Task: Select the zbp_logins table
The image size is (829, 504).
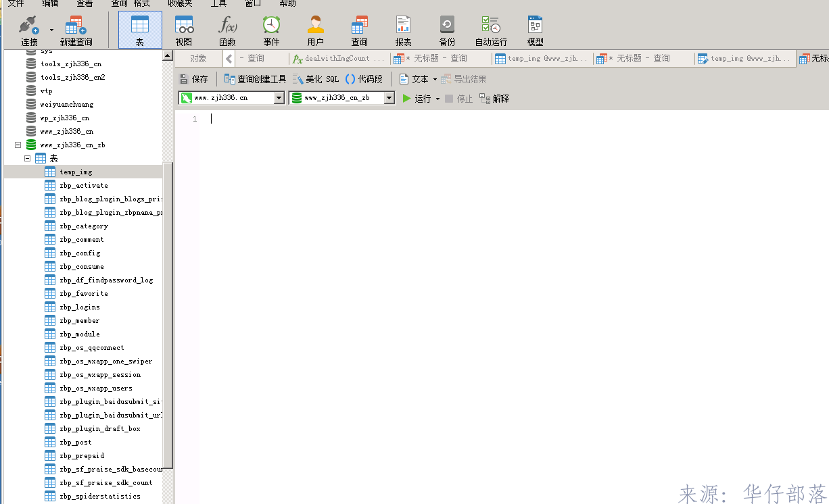Action: (x=79, y=307)
